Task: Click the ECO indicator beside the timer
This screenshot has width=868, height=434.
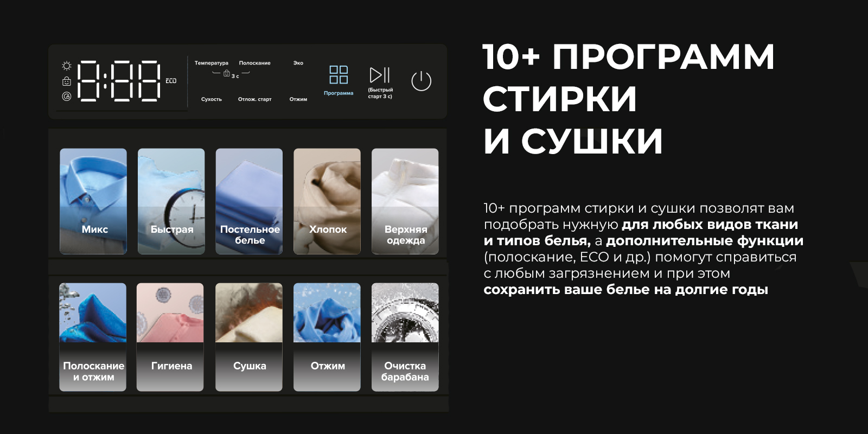Action: point(171,81)
